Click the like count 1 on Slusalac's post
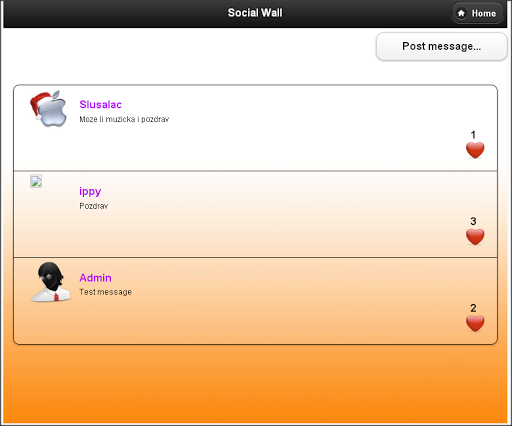The height and width of the screenshot is (426, 512). pyautogui.click(x=473, y=135)
